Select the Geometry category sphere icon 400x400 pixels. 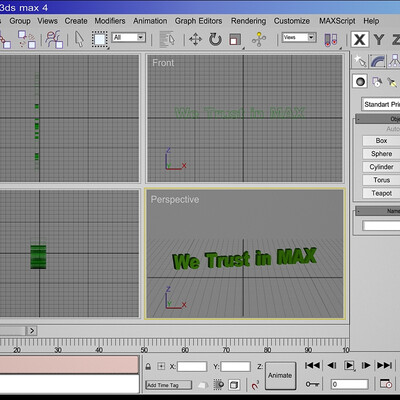(360, 82)
